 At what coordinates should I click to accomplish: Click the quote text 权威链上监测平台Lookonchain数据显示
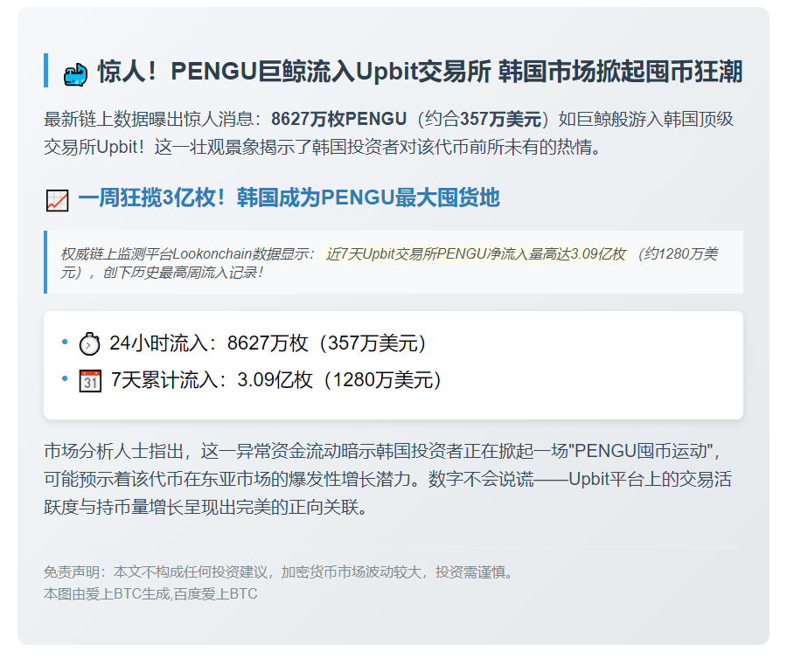[x=184, y=254]
